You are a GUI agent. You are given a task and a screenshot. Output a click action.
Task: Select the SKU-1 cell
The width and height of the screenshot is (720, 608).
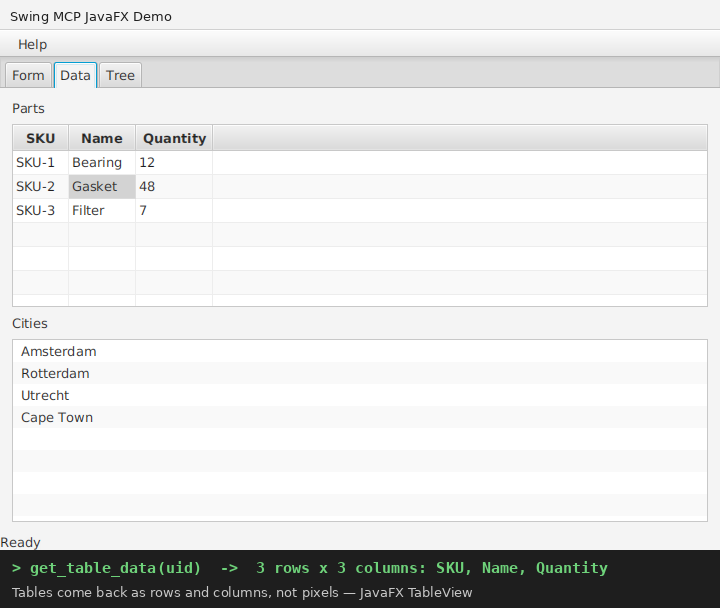coord(40,163)
